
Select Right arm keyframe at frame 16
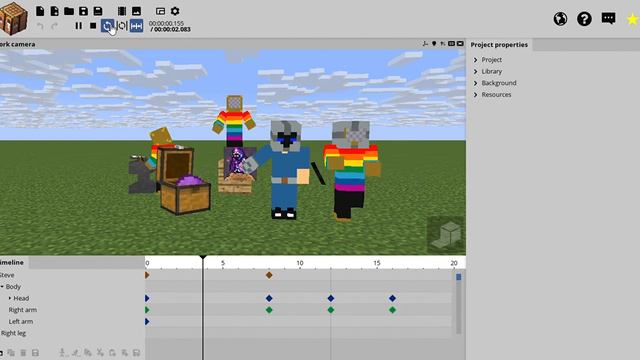coord(392,310)
